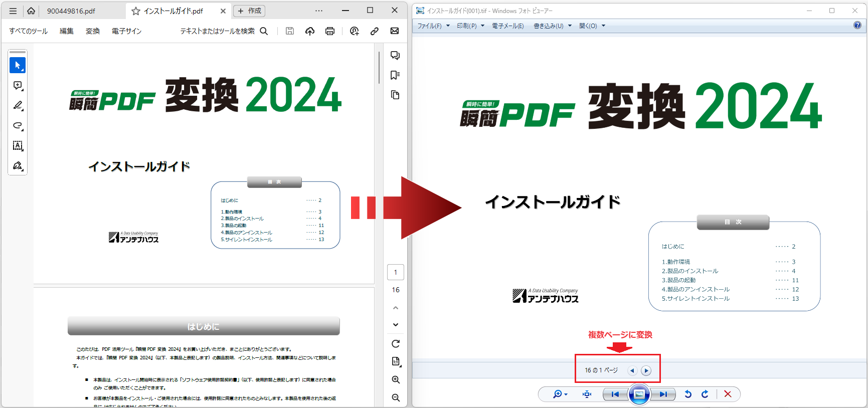
Task: Click the add comment tool in left sidebar
Action: point(18,86)
